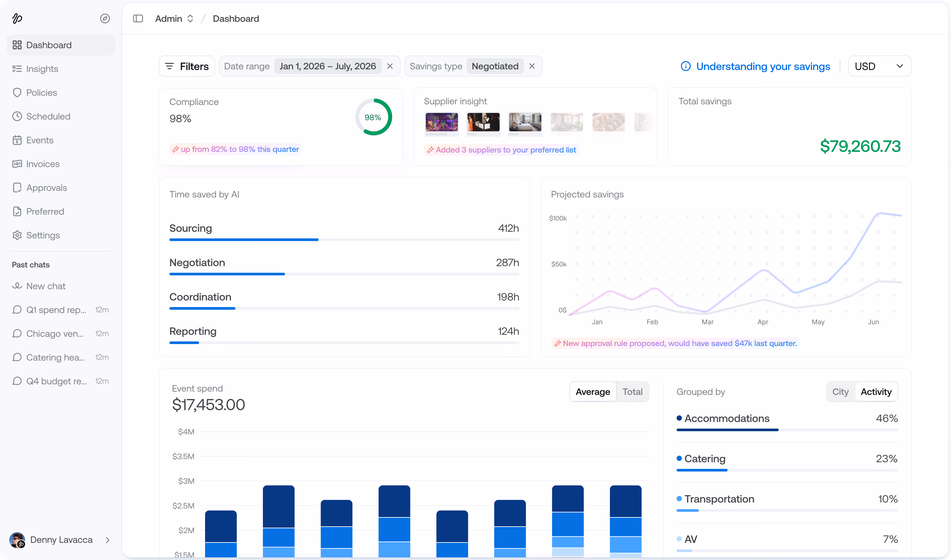Open second supplier thumbnail
This screenshot has width=951, height=560.
483,122
